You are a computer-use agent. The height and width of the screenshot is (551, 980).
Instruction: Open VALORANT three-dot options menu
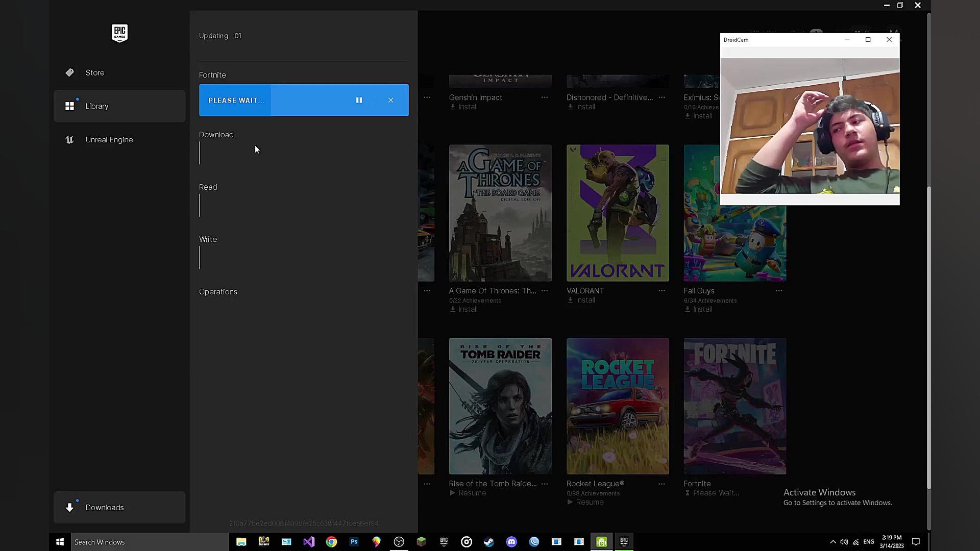(x=661, y=291)
